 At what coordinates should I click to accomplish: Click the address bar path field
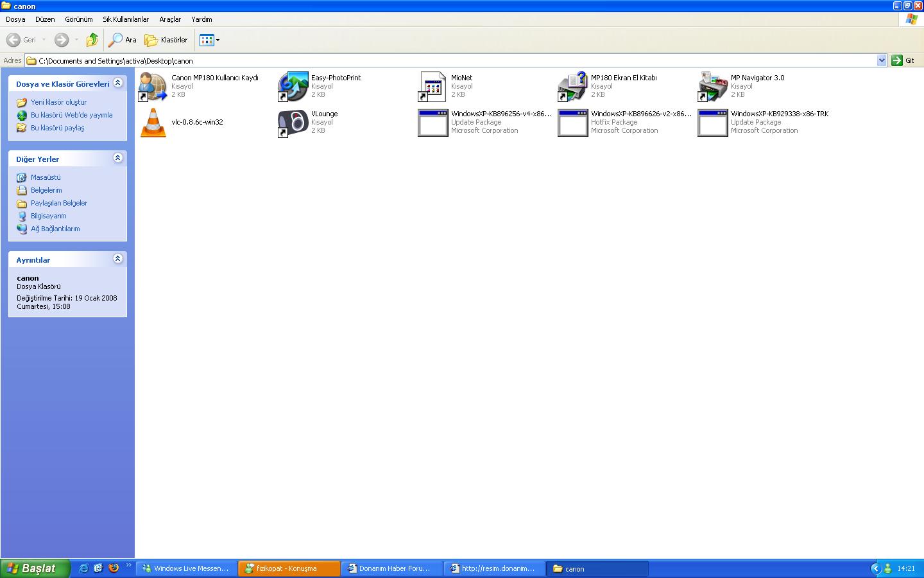(x=456, y=60)
